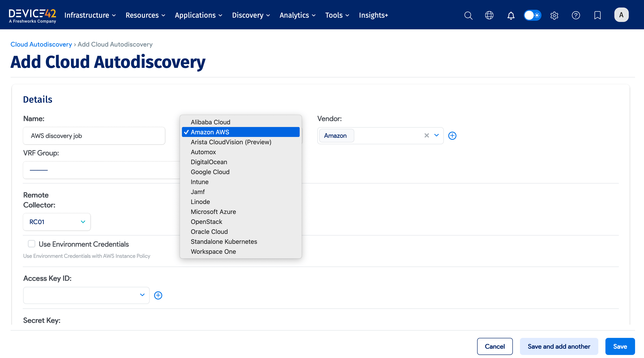Navigate back via Cloud Autodiscovery breadcrumb
This screenshot has height=358, width=644.
[41, 44]
